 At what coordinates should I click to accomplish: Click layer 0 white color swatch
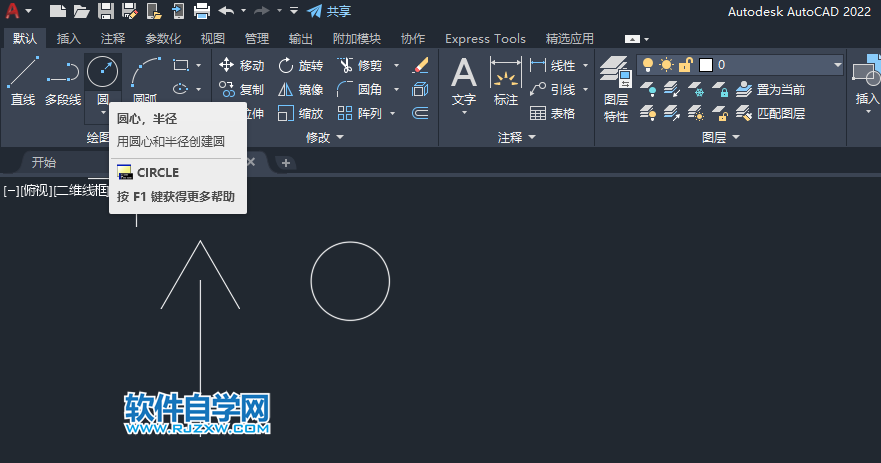[706, 65]
